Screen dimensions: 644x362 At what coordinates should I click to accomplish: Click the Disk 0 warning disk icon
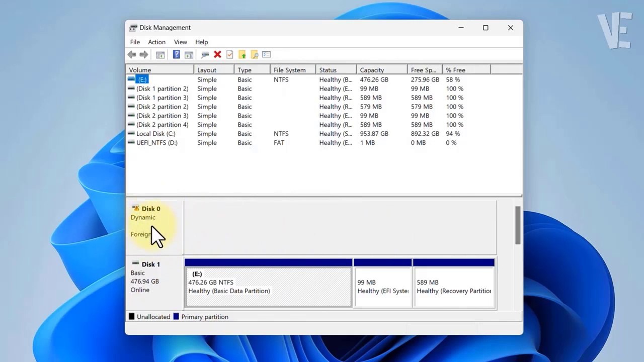pyautogui.click(x=135, y=209)
